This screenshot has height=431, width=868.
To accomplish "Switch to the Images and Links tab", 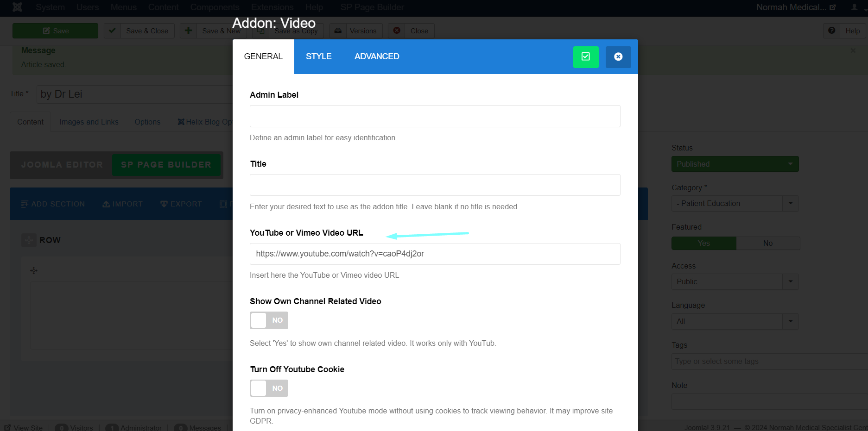I will coord(89,122).
